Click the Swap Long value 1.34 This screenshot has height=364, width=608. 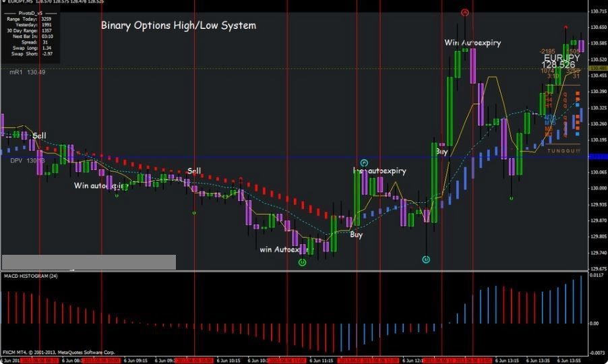[x=47, y=48]
